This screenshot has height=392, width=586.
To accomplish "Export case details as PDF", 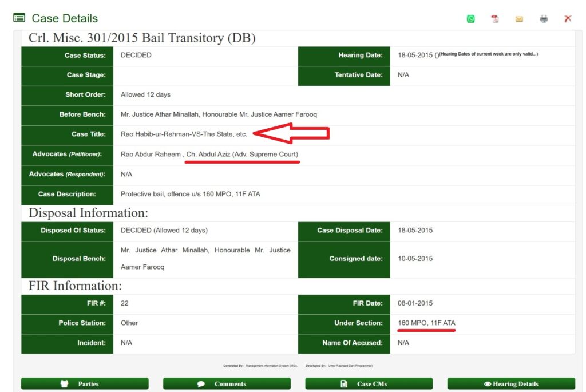I will 495,19.
